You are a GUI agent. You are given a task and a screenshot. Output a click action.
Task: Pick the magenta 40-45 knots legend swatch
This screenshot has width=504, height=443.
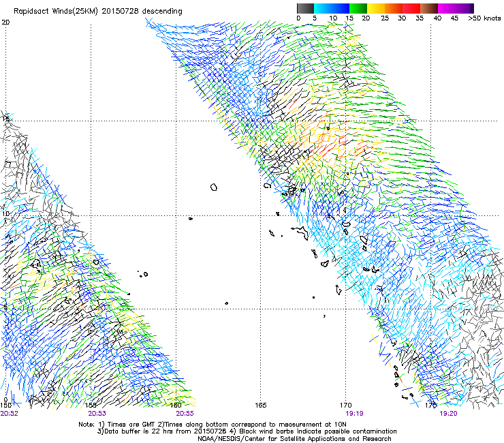point(447,8)
